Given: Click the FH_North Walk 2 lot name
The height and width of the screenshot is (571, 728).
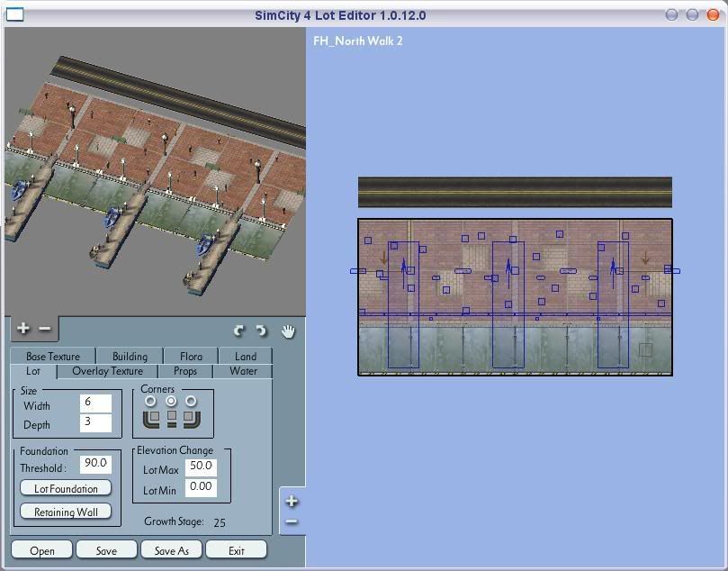Looking at the screenshot, I should (357, 41).
